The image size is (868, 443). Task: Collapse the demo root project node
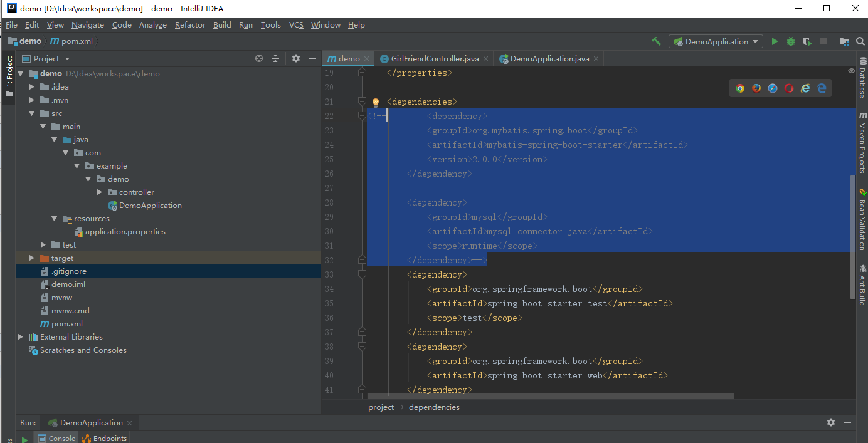(x=21, y=74)
